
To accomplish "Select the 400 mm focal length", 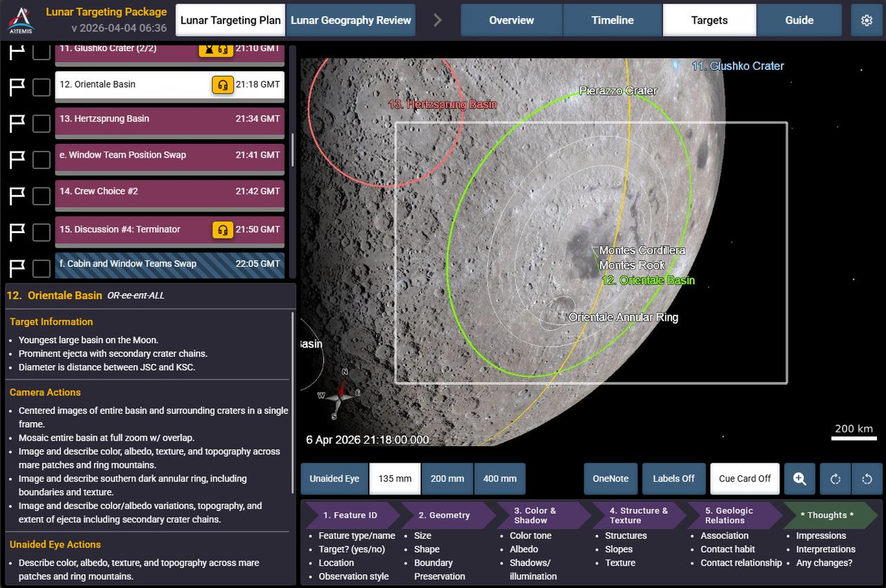I will click(x=500, y=479).
